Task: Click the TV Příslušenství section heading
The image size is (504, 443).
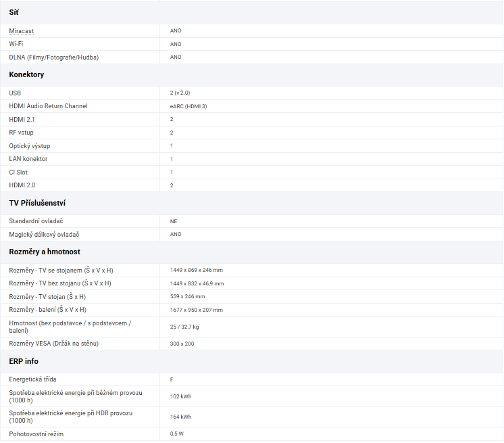Action: pyautogui.click(x=36, y=203)
